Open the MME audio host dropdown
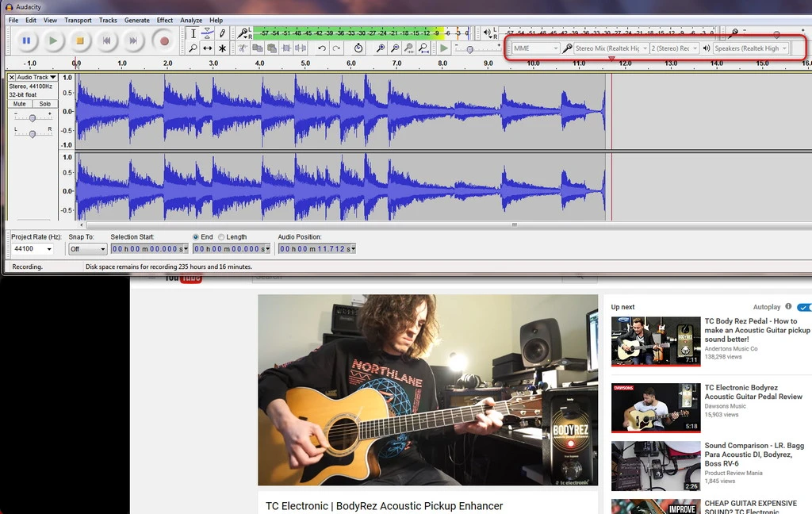 point(536,48)
